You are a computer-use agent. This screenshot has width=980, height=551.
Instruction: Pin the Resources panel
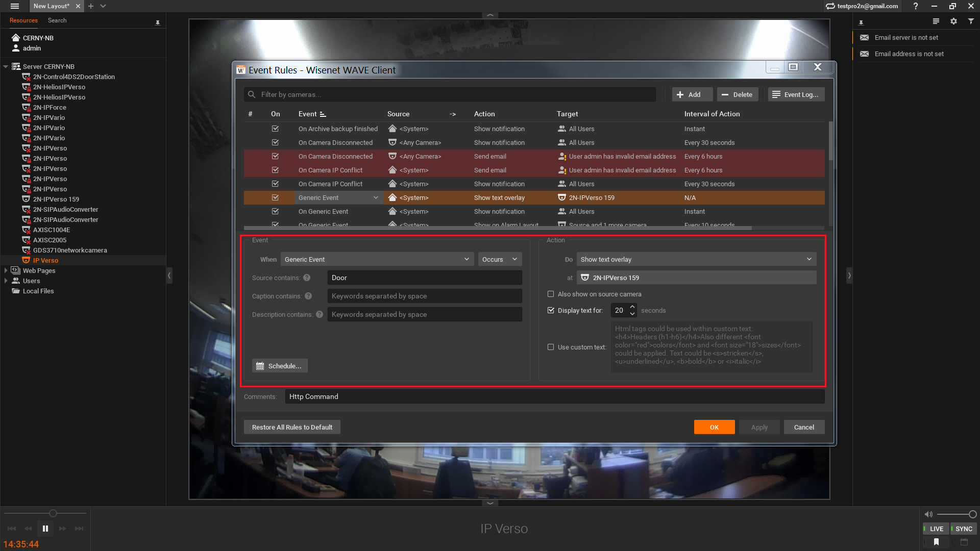tap(158, 22)
